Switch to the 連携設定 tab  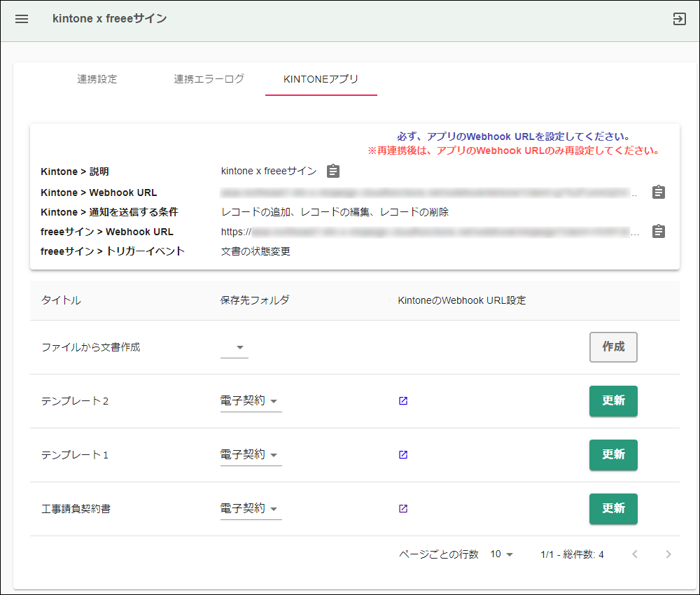coord(97,79)
